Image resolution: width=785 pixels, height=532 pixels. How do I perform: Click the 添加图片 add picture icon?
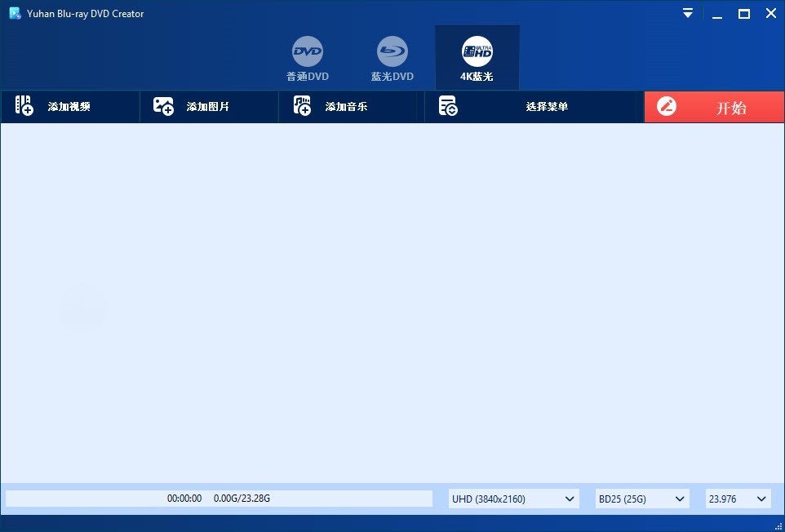[x=162, y=106]
